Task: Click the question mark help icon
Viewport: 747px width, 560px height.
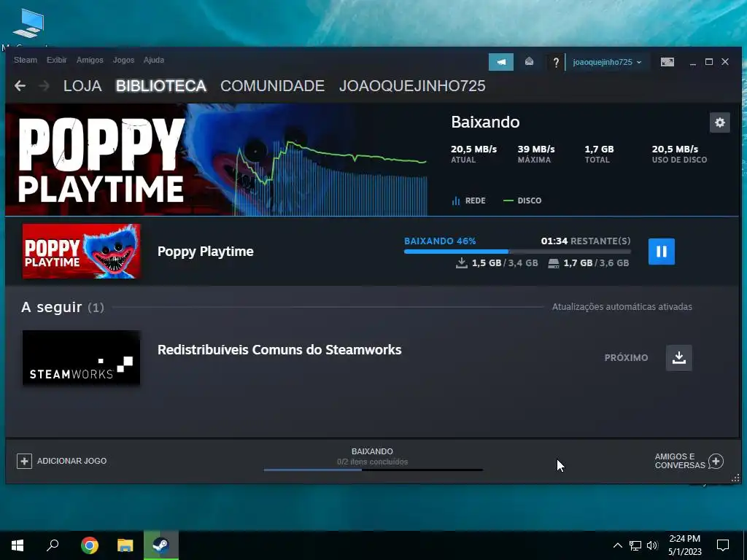Action: click(555, 63)
